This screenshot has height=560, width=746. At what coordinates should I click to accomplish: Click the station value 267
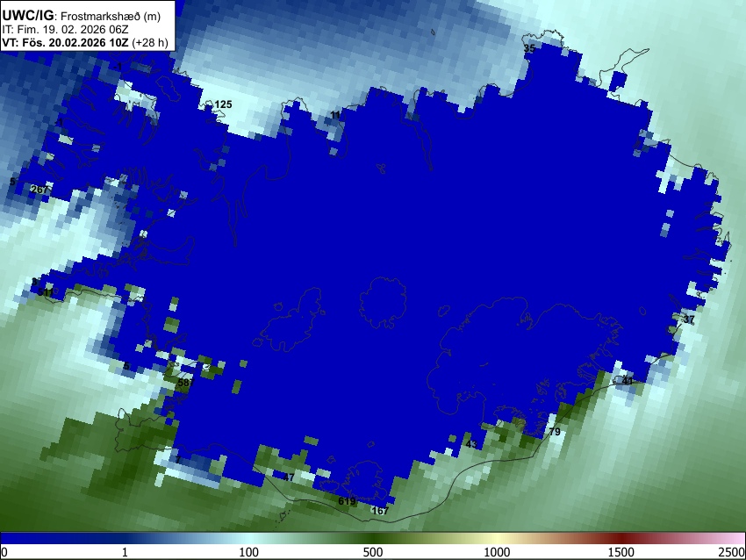coord(39,190)
